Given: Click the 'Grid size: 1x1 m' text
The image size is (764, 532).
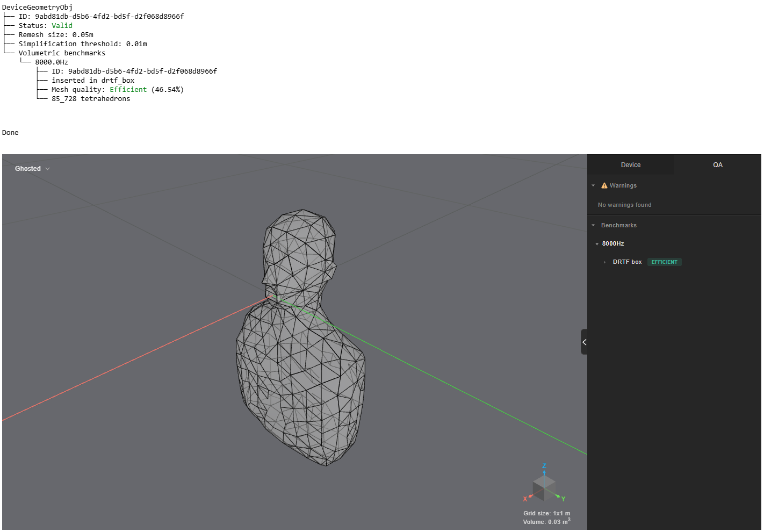Looking at the screenshot, I should pos(547,513).
